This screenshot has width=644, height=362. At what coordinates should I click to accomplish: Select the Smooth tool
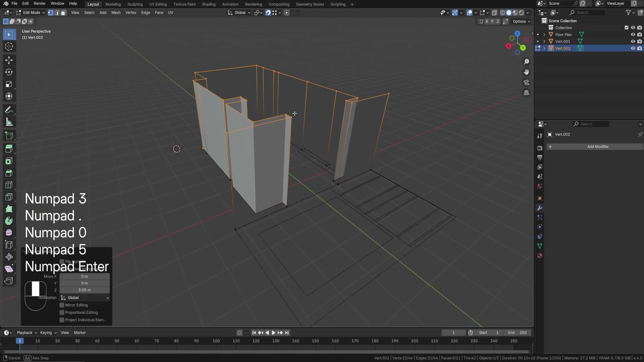tap(9, 233)
